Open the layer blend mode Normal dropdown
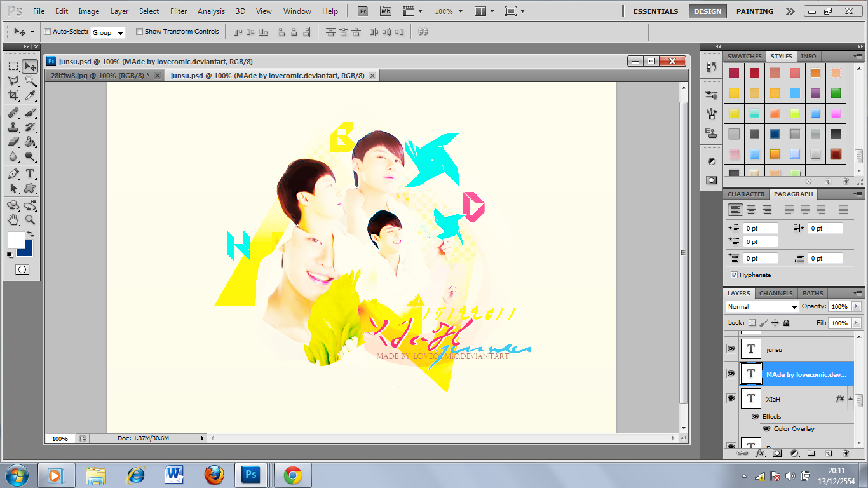 (x=763, y=307)
